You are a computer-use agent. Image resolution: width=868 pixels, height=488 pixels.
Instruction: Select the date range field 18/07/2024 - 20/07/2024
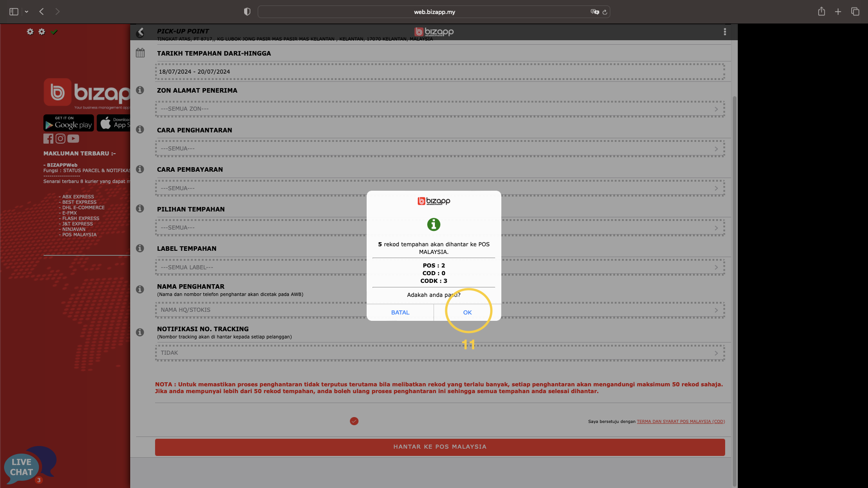pyautogui.click(x=440, y=72)
